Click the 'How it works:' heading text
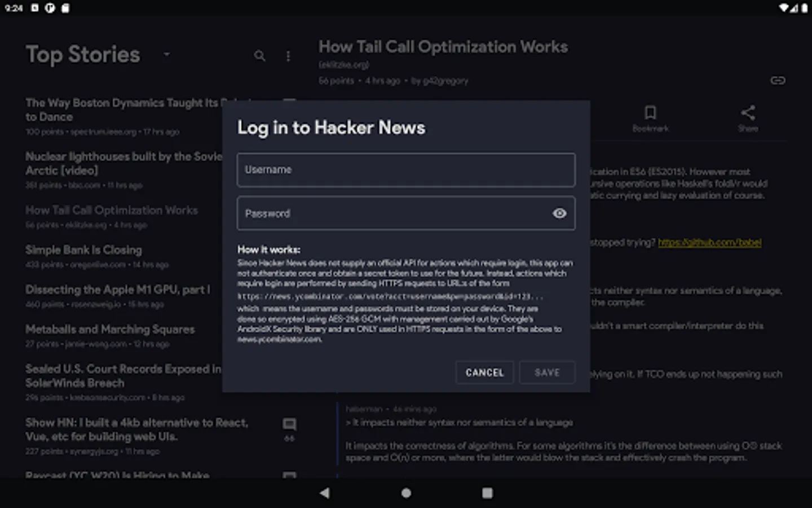The width and height of the screenshot is (812, 508). pyautogui.click(x=268, y=249)
